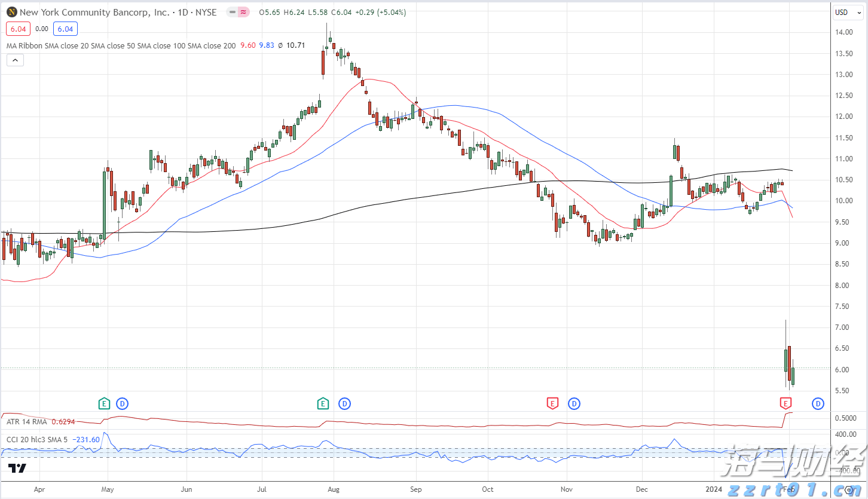Viewport: 868px width, 499px height.
Task: Click the red 6.04 sell price button
Action: (18, 28)
